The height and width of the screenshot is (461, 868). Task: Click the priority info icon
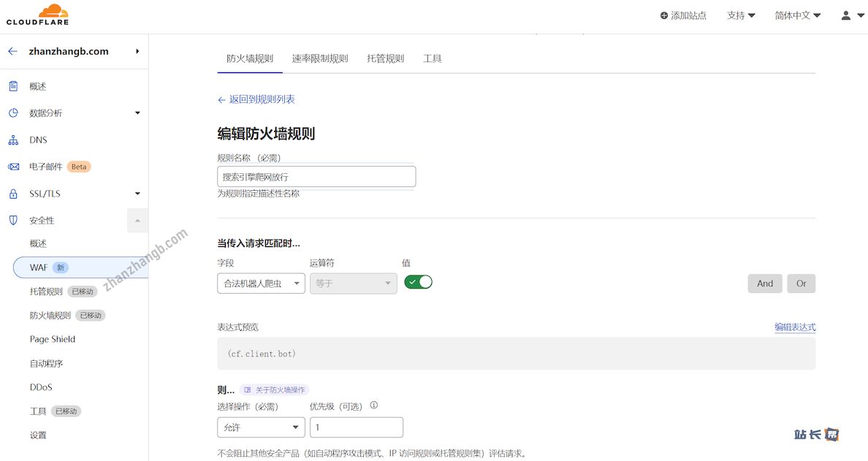tap(374, 405)
